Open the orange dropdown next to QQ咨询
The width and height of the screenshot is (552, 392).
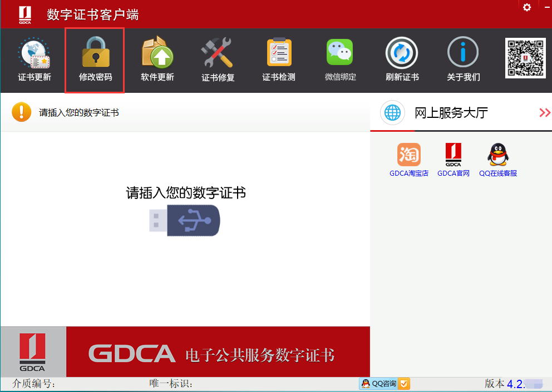404,384
